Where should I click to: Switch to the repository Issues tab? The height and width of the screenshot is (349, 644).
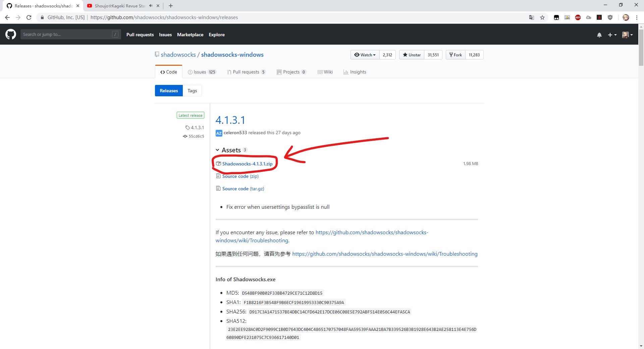[202, 72]
